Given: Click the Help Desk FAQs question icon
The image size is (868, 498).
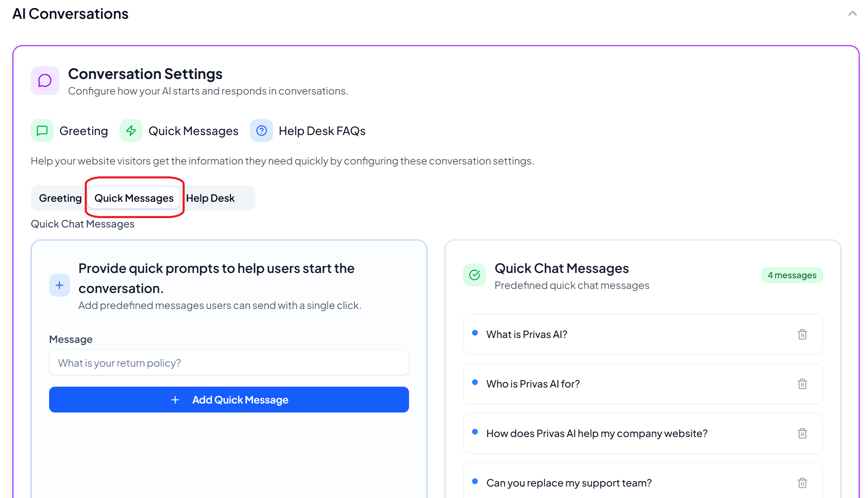Looking at the screenshot, I should [x=261, y=131].
